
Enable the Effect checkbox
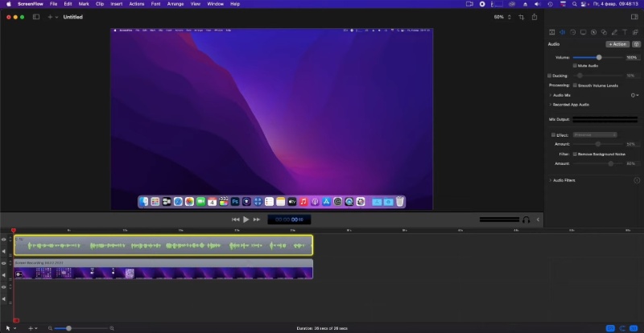[x=553, y=134]
